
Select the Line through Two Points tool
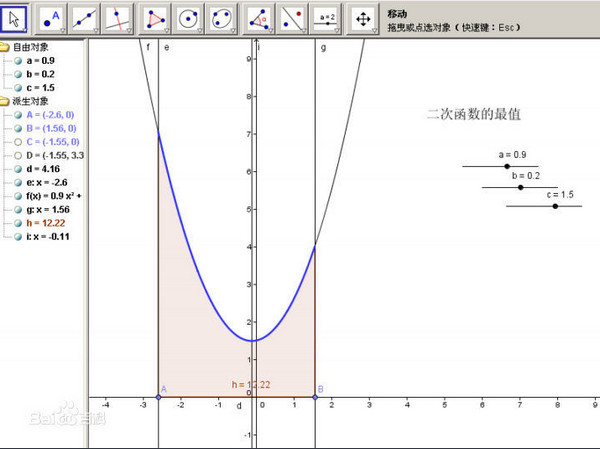tap(85, 18)
